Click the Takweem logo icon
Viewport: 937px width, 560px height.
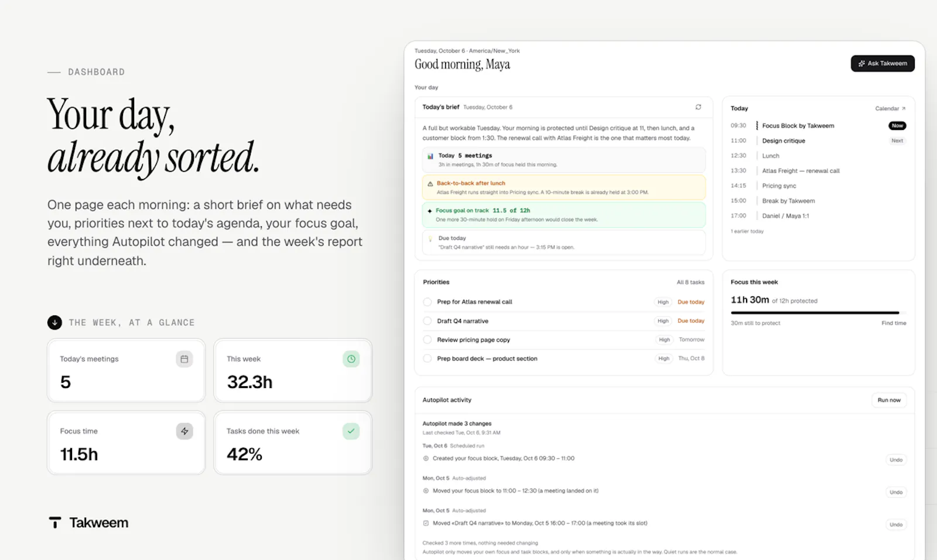click(x=55, y=523)
